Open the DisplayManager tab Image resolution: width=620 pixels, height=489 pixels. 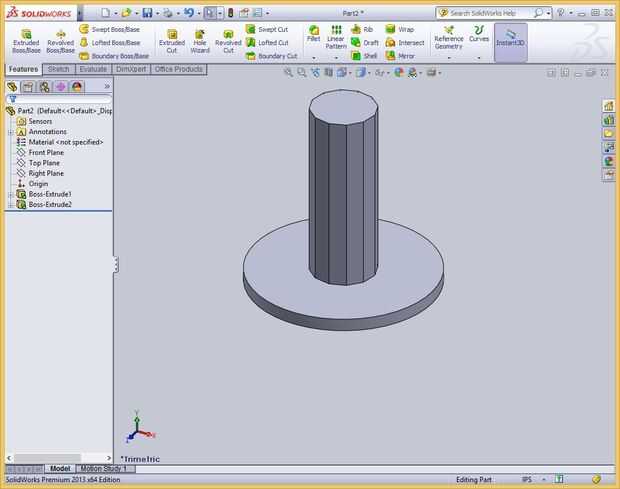pos(77,87)
